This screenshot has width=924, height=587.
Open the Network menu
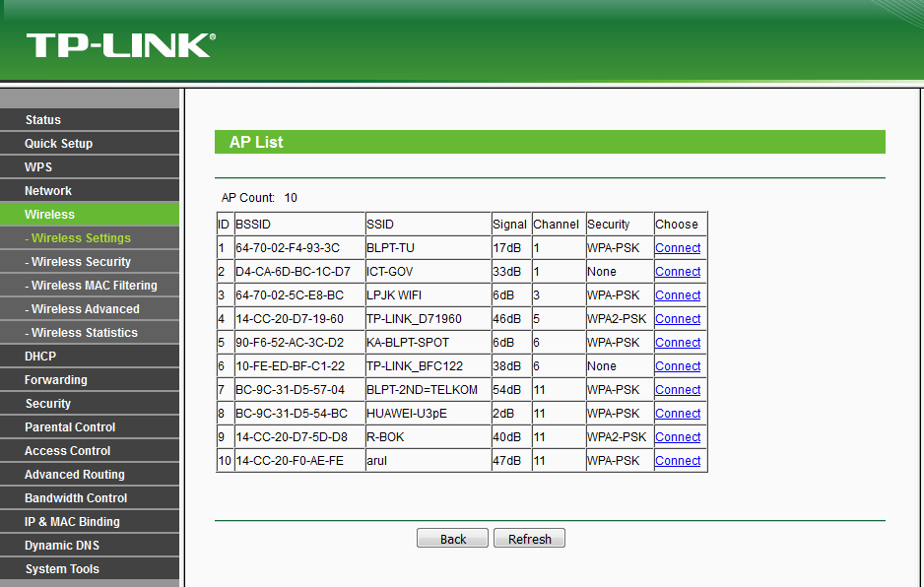(x=90, y=190)
